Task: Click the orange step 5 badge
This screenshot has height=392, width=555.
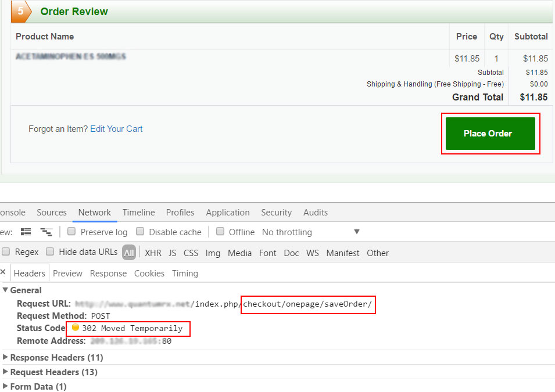Action: pos(20,12)
